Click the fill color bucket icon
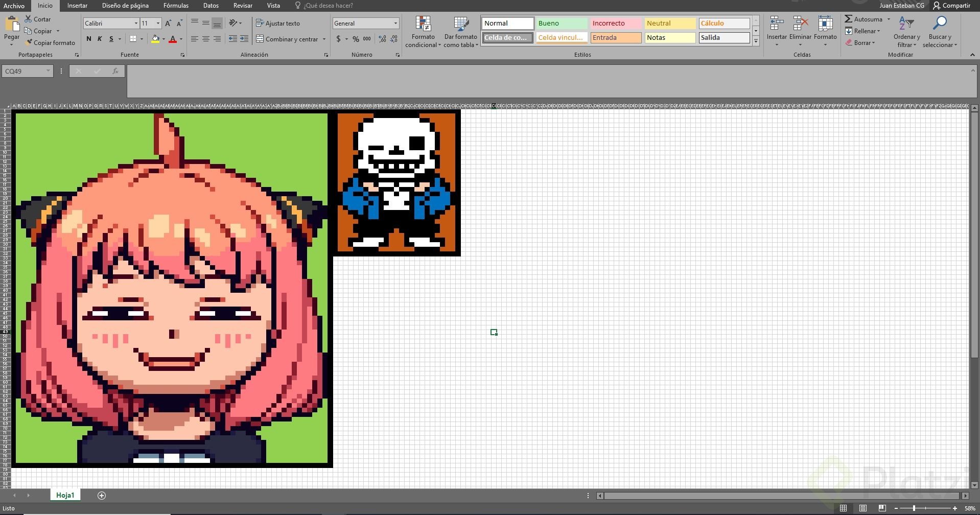Image resolution: width=980 pixels, height=515 pixels. click(x=155, y=39)
